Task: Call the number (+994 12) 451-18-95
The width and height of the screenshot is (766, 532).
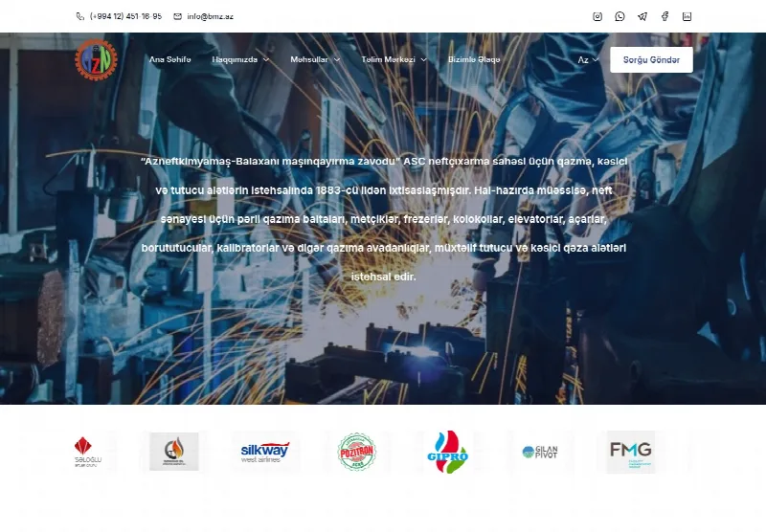Action: pos(125,16)
